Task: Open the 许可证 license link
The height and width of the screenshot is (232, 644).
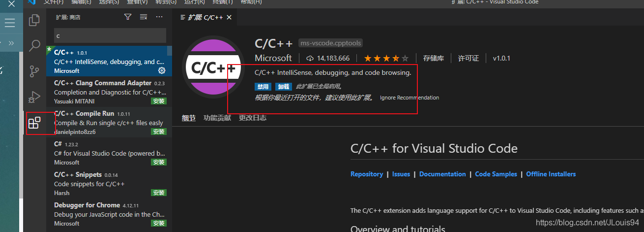Action: (x=468, y=58)
